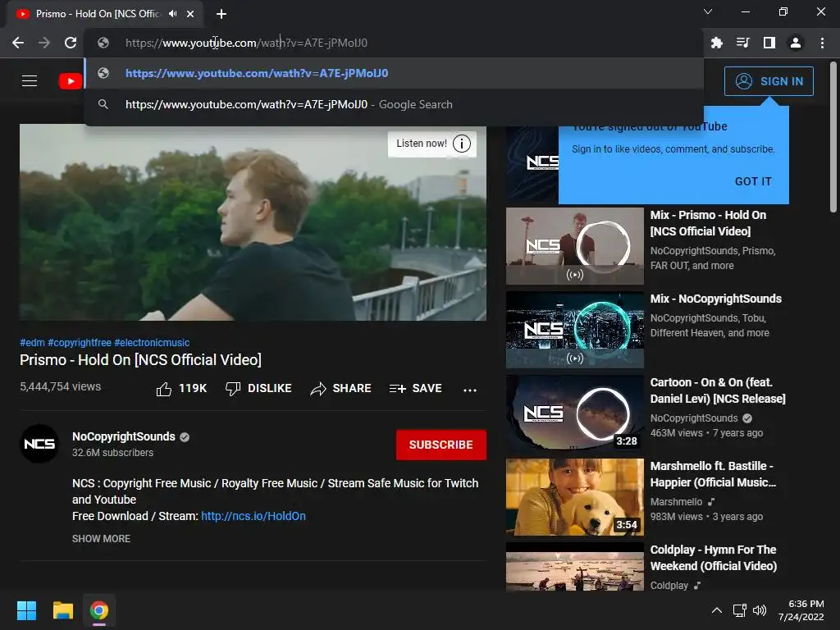Open title Cartoon - On & On
Image resolution: width=840 pixels, height=630 pixels.
(x=718, y=390)
